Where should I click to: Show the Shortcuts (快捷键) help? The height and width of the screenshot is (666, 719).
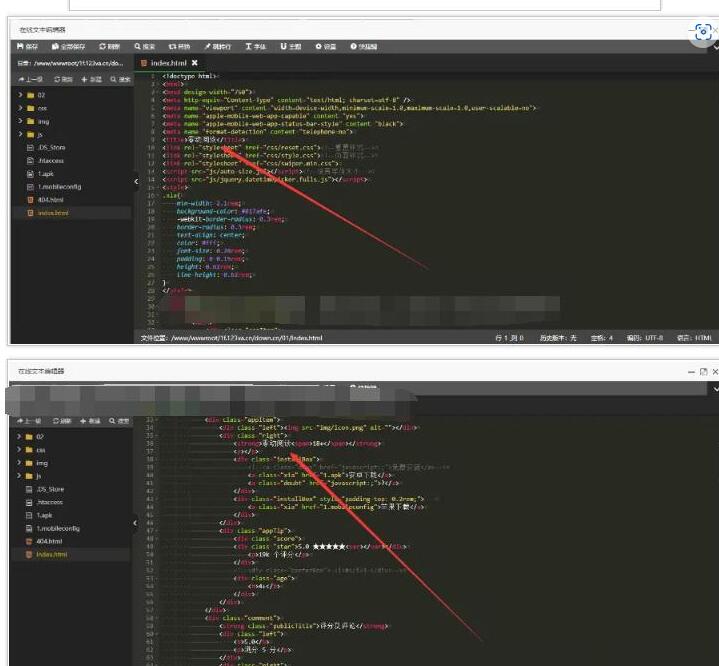[364, 46]
